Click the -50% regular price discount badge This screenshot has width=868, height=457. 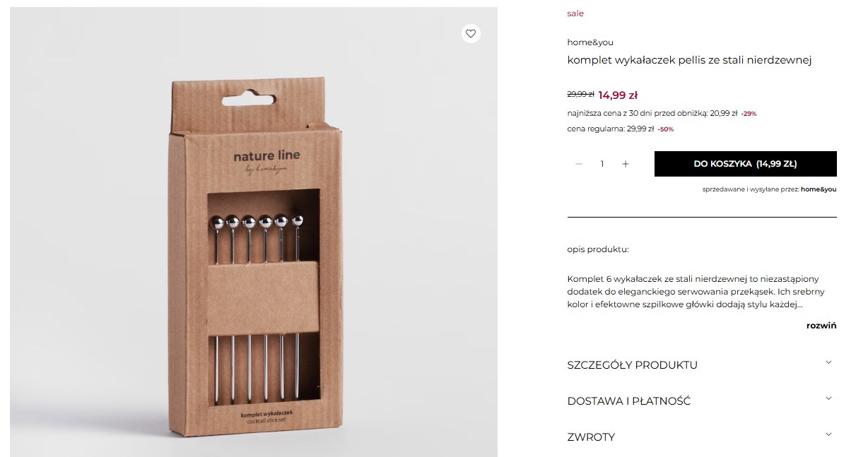(x=665, y=129)
